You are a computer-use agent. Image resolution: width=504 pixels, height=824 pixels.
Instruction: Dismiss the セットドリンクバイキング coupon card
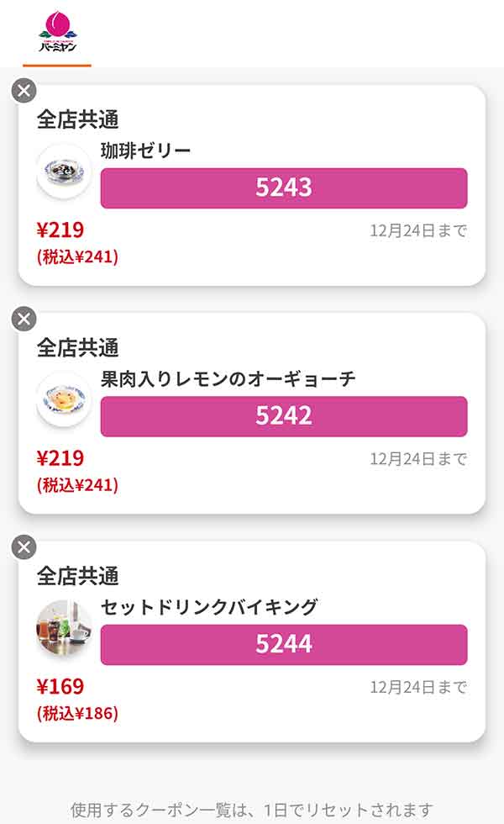[25, 547]
